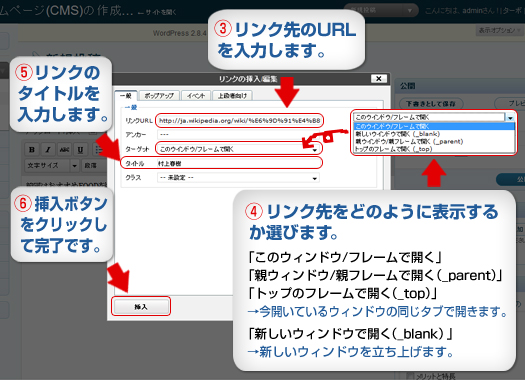
Task: Choose 新しいウインドウで開く (_blank) option
Action: (397, 134)
